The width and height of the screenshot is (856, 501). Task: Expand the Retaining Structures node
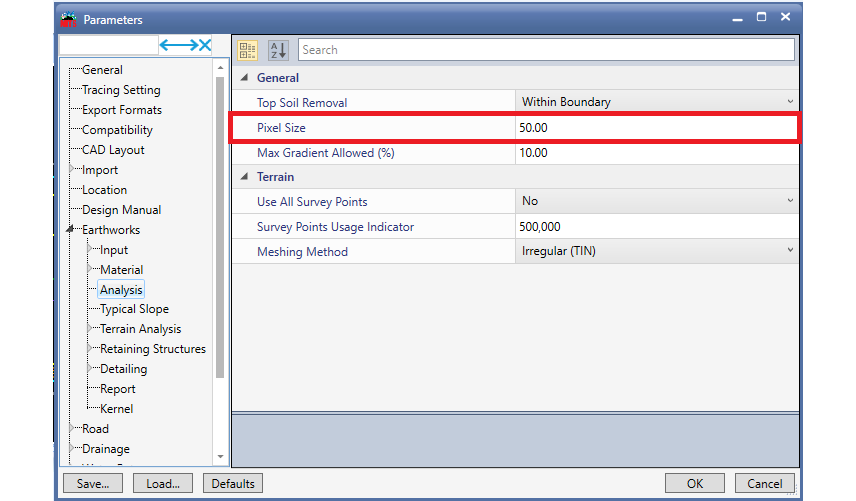[x=90, y=348]
